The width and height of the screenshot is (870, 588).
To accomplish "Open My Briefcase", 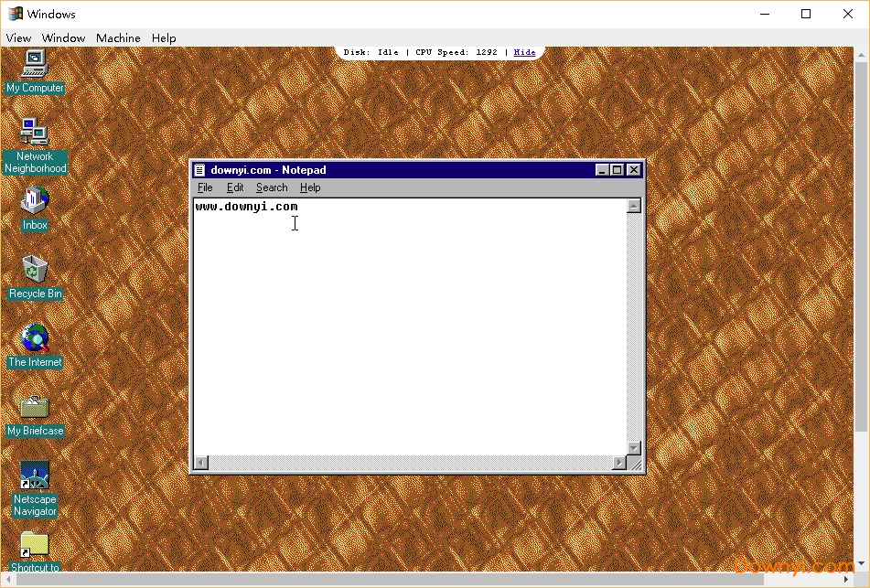I will (x=34, y=407).
